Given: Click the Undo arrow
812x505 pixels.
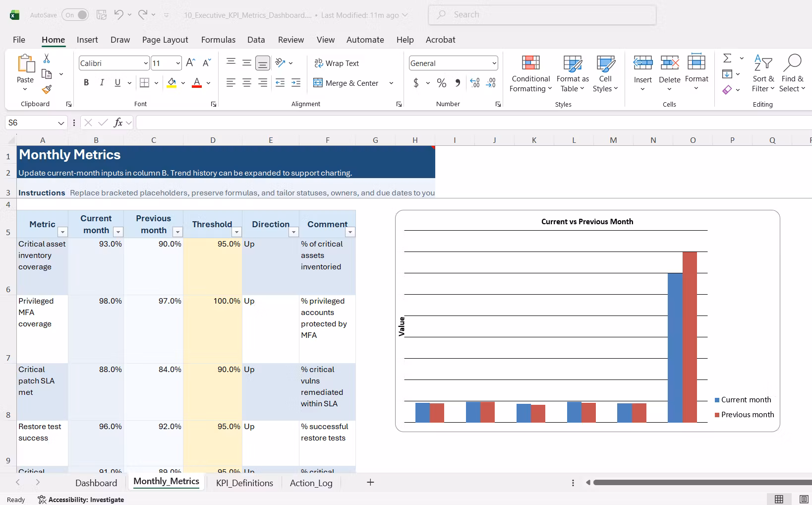Looking at the screenshot, I should pyautogui.click(x=118, y=14).
